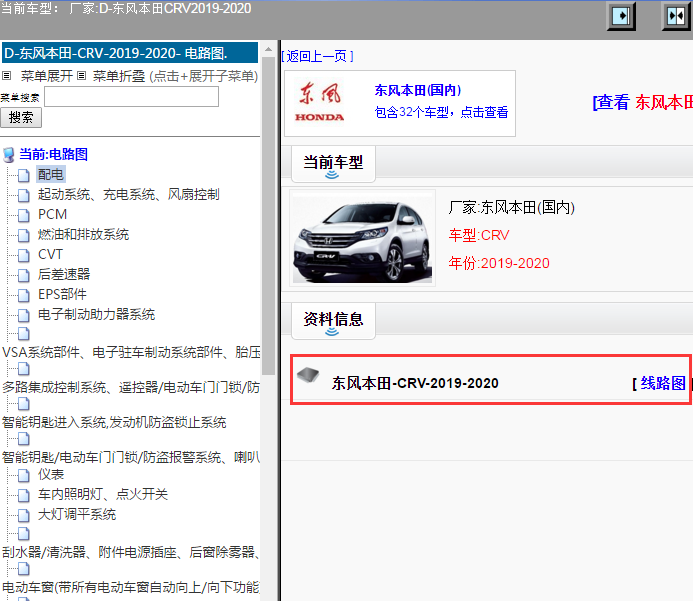Viewport: 693px width, 601px height.
Task: Open EPS部件 tree item
Action: 62,294
